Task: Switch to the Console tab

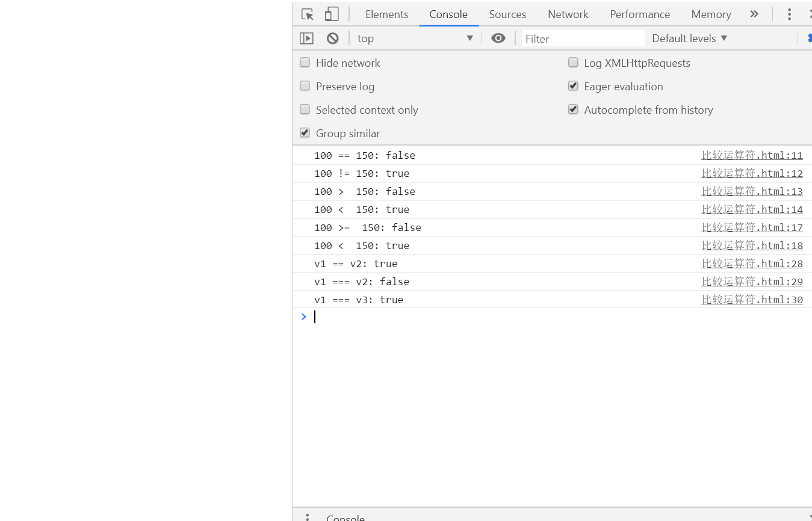Action: point(448,14)
